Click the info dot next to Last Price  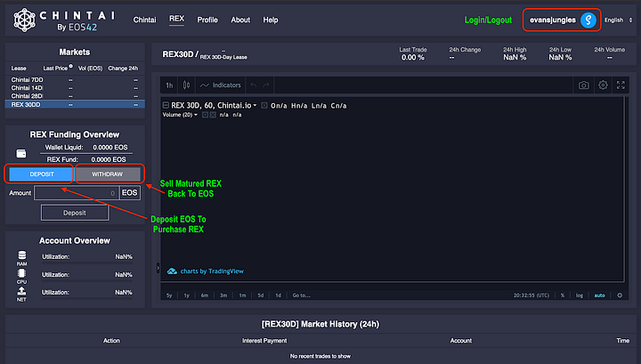tap(70, 66)
